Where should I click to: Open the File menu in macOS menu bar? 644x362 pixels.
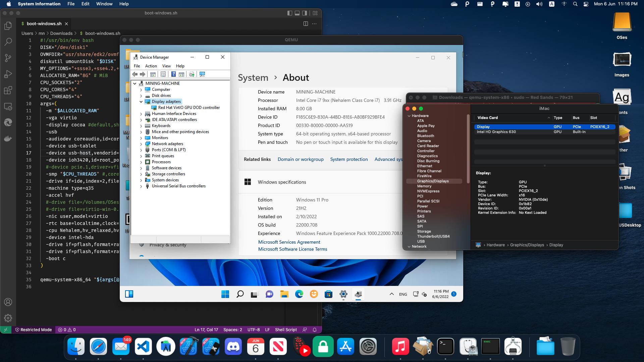[71, 4]
